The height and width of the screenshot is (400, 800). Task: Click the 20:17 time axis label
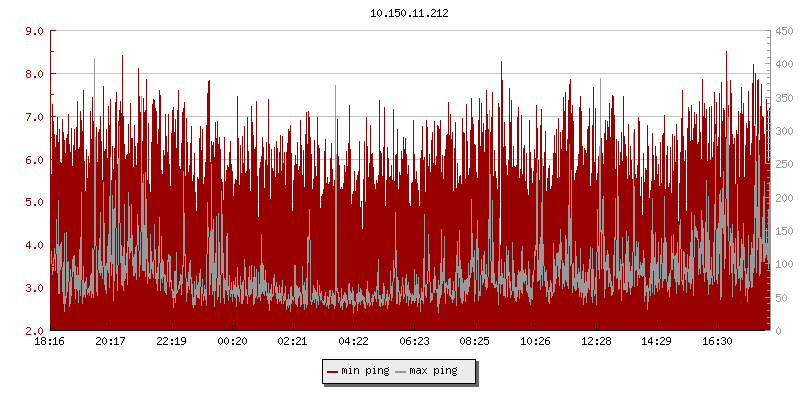(110, 342)
